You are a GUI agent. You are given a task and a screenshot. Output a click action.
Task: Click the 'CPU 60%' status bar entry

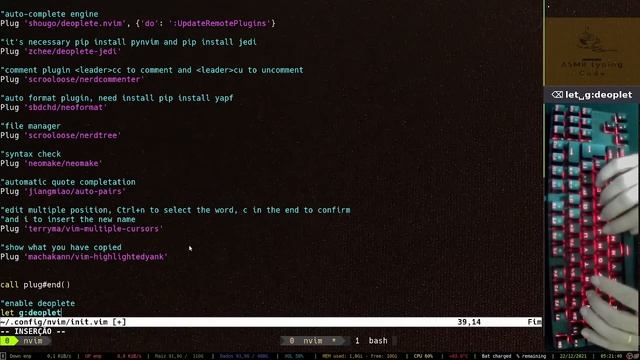423,356
